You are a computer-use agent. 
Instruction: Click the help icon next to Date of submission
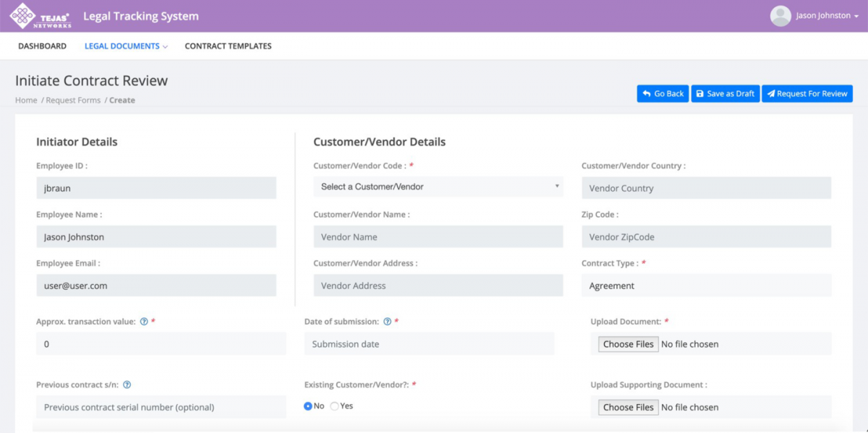pyautogui.click(x=388, y=321)
